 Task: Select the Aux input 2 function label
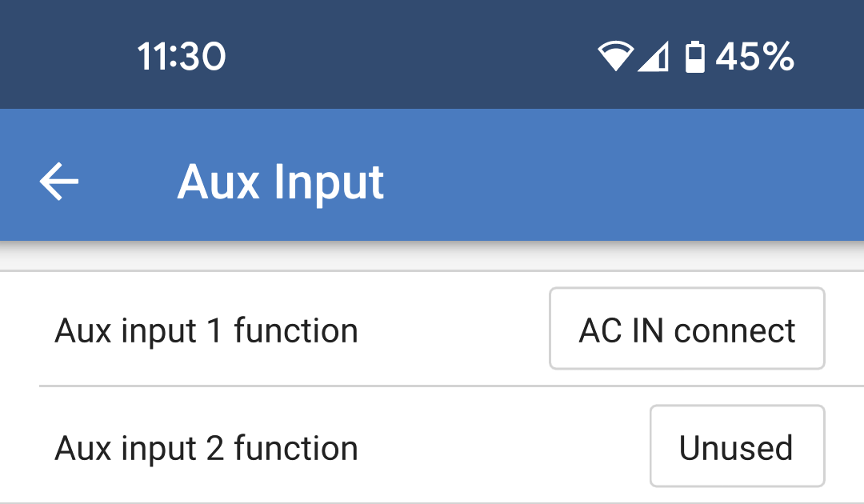pos(206,448)
